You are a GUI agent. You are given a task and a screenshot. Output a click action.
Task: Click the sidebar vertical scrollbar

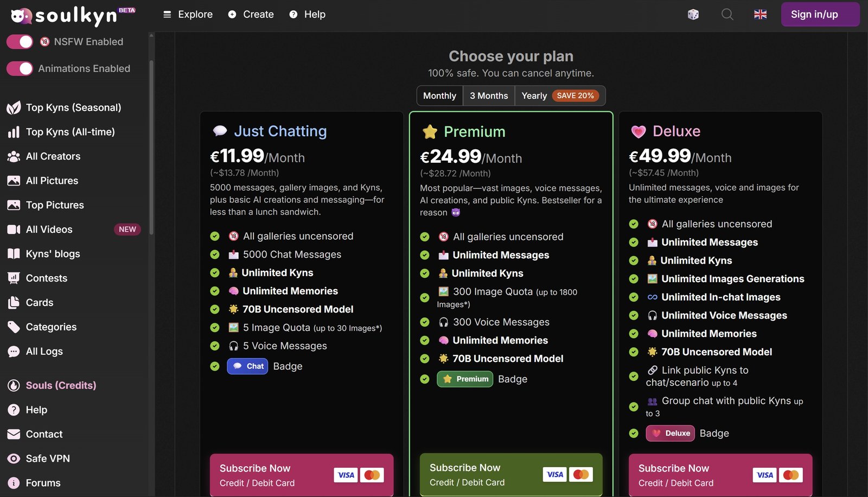click(151, 146)
